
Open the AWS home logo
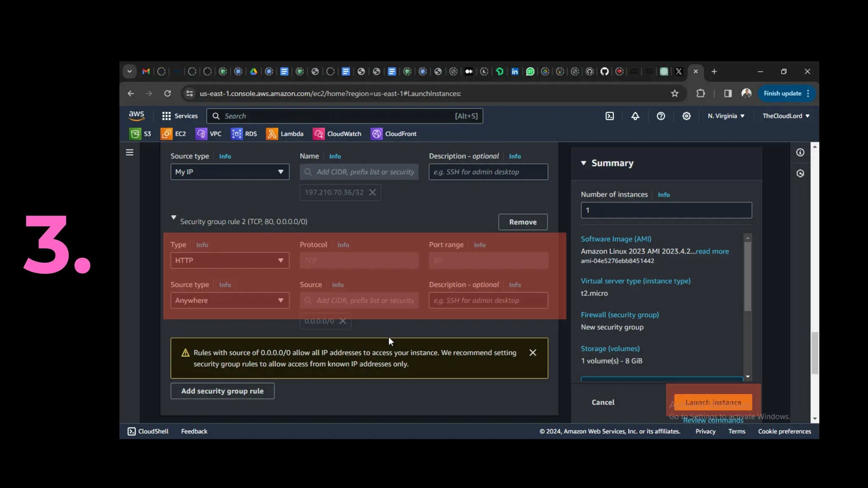pos(136,115)
